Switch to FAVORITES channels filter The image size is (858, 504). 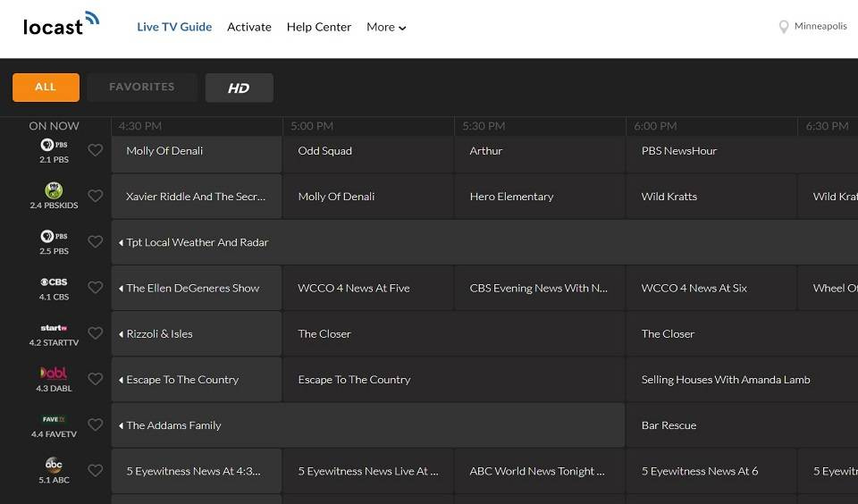pos(142,87)
